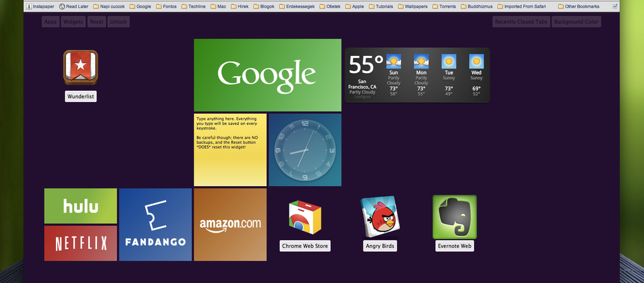Open the Blogok bookmark folder
This screenshot has width=644, height=283.
(264, 6)
